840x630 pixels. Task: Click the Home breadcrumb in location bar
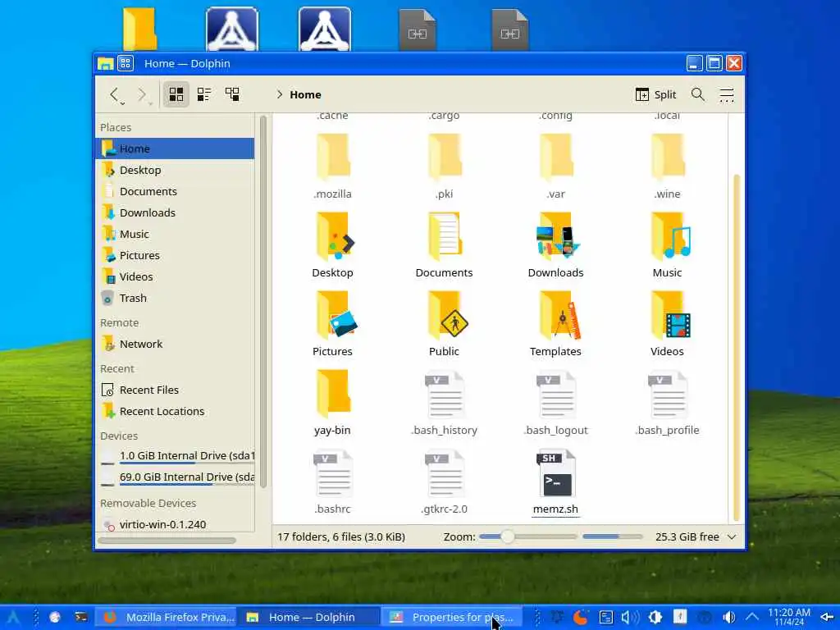305,95
